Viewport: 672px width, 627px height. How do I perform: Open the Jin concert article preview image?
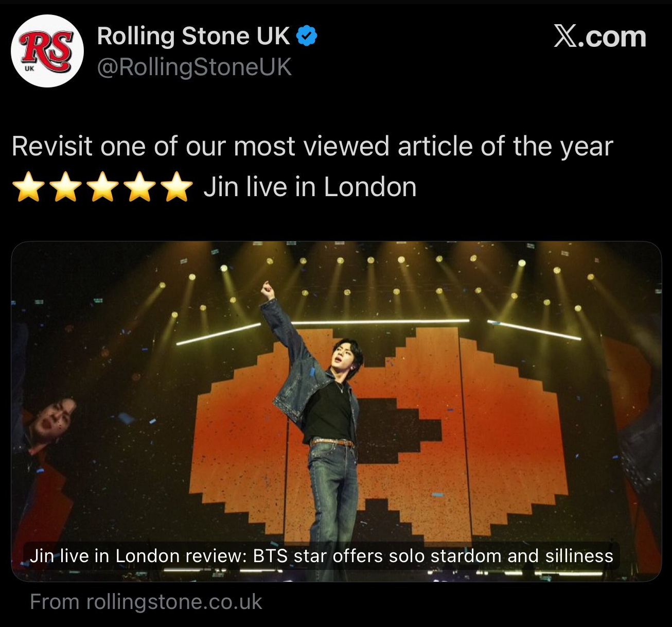pos(336,411)
